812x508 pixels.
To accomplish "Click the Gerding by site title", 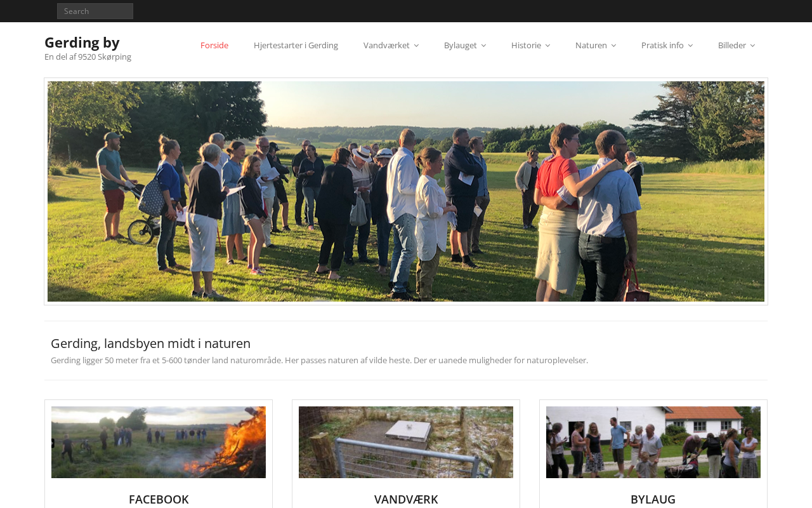I will (82, 43).
